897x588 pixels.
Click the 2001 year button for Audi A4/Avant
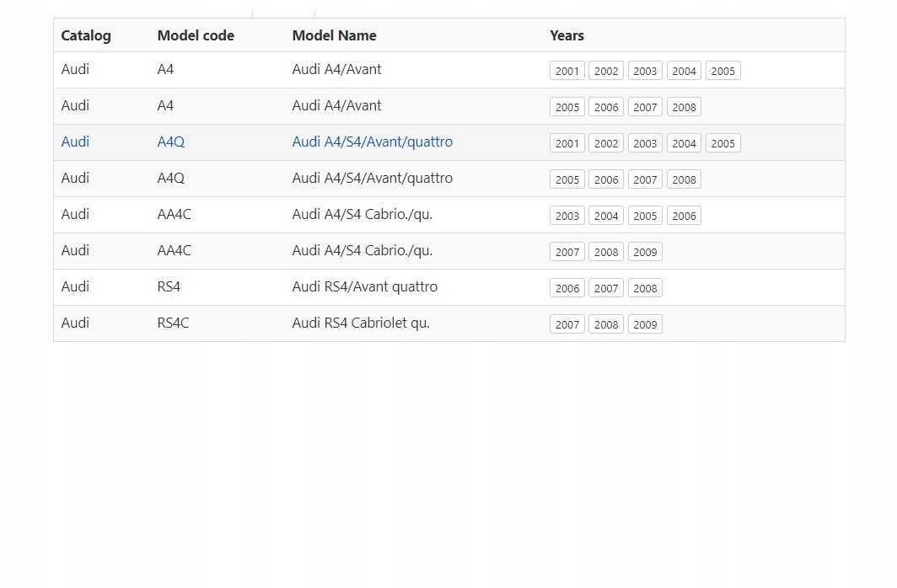[x=567, y=71]
